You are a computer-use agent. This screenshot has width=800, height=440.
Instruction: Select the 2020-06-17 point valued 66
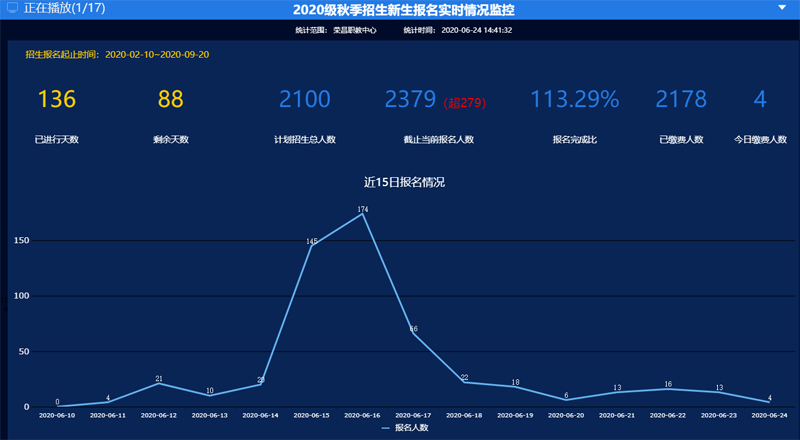click(x=413, y=333)
